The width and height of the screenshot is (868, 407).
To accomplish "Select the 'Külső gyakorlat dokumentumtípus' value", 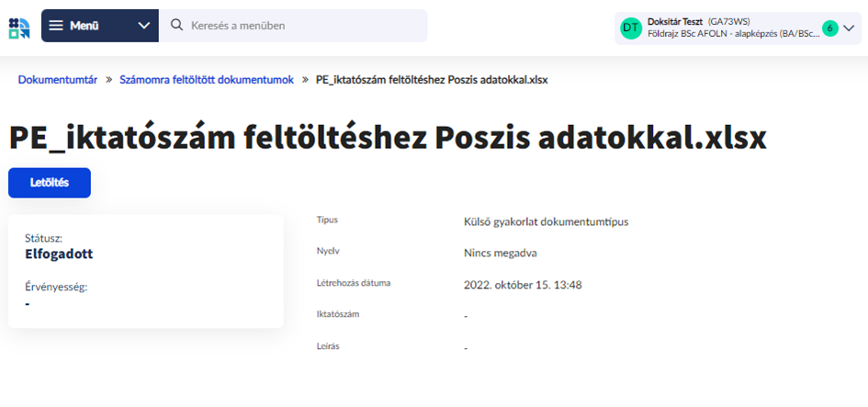I will click(x=546, y=221).
